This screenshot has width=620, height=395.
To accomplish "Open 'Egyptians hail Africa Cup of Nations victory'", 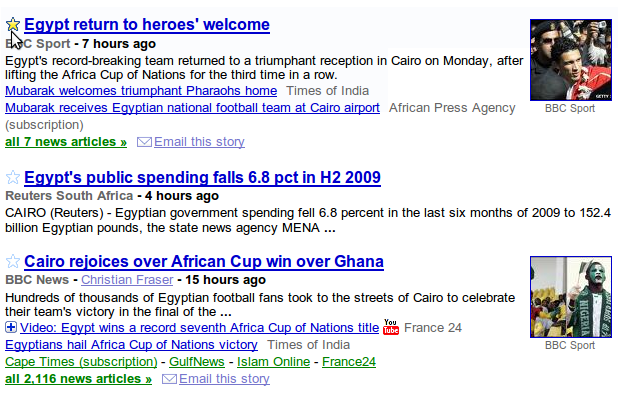I will click(131, 345).
